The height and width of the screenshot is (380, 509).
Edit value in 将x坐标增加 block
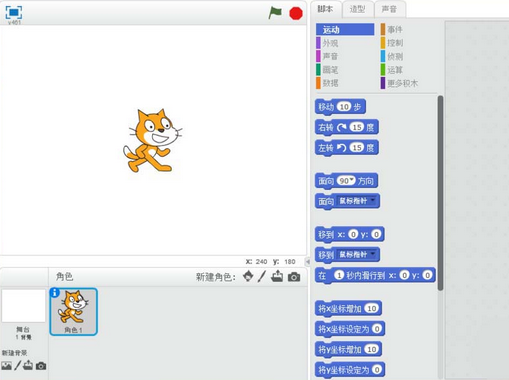[372, 308]
